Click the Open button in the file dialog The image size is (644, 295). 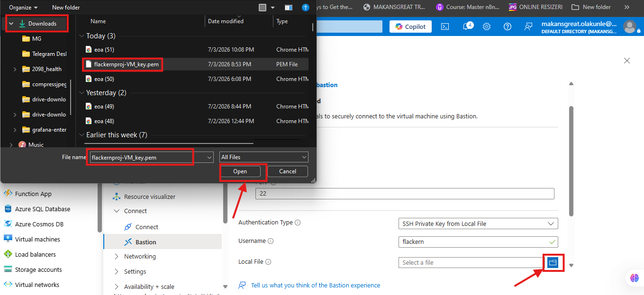coord(240,171)
